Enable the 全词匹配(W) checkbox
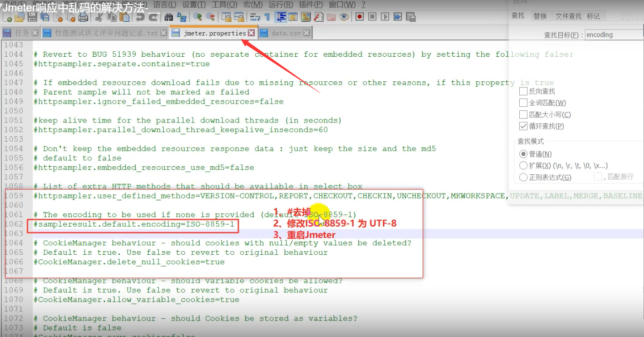This screenshot has width=644, height=337. tap(523, 103)
